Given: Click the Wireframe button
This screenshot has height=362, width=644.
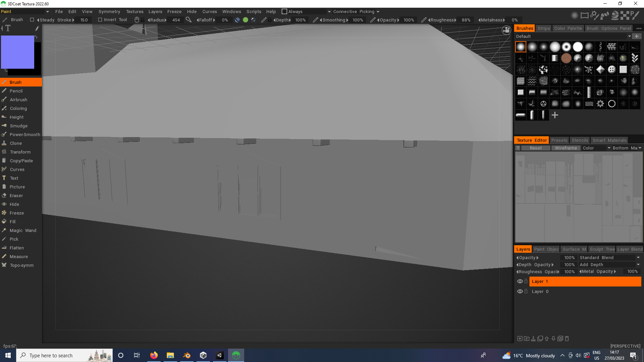Looking at the screenshot, I should (x=566, y=148).
